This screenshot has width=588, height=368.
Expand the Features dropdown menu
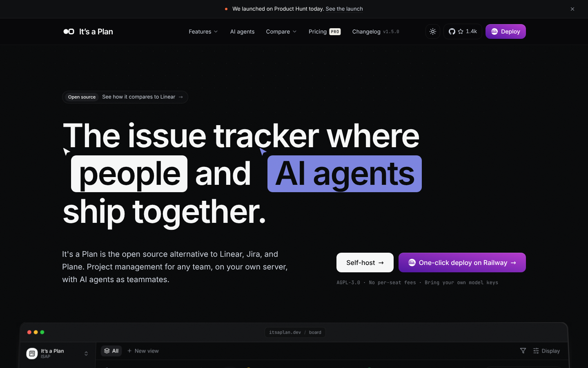click(x=203, y=31)
